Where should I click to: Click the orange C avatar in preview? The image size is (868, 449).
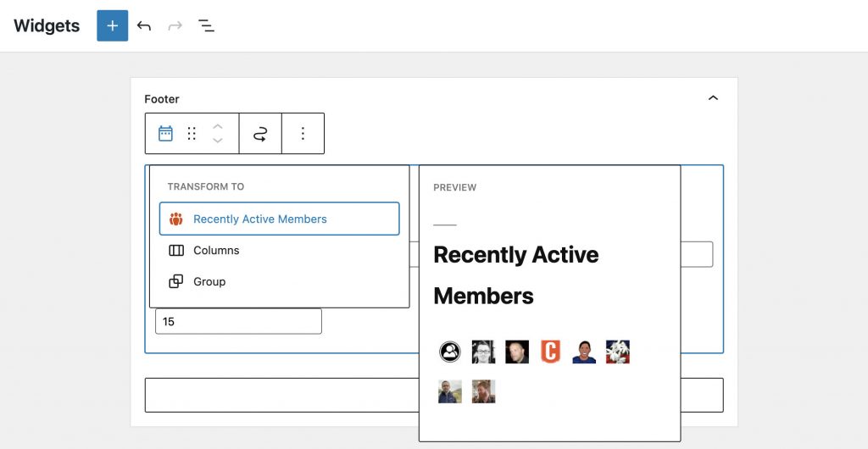tap(550, 352)
